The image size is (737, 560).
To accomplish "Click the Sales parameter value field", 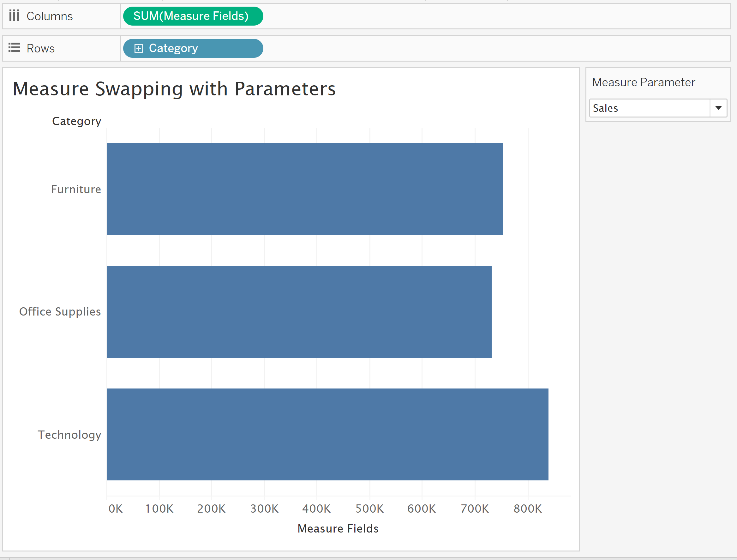I will click(649, 108).
